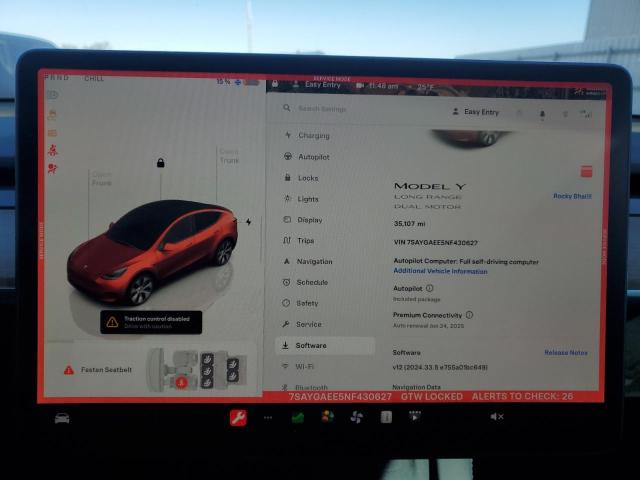This screenshot has width=640, height=480.
Task: Open the Easy Entry profile dropdown
Action: pyautogui.click(x=476, y=112)
